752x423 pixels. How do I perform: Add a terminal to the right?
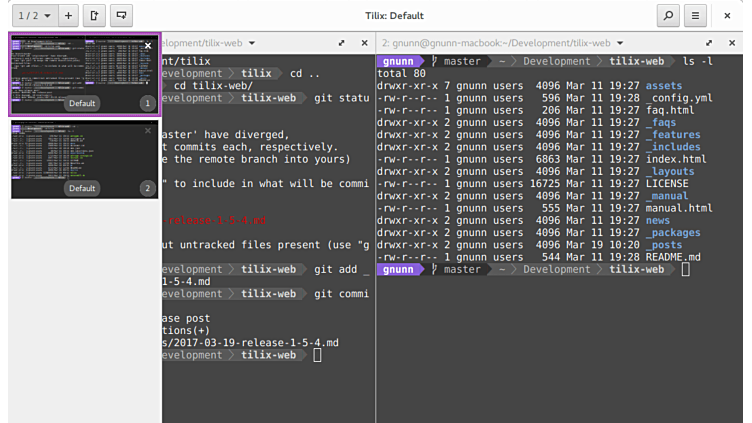pyautogui.click(x=94, y=16)
